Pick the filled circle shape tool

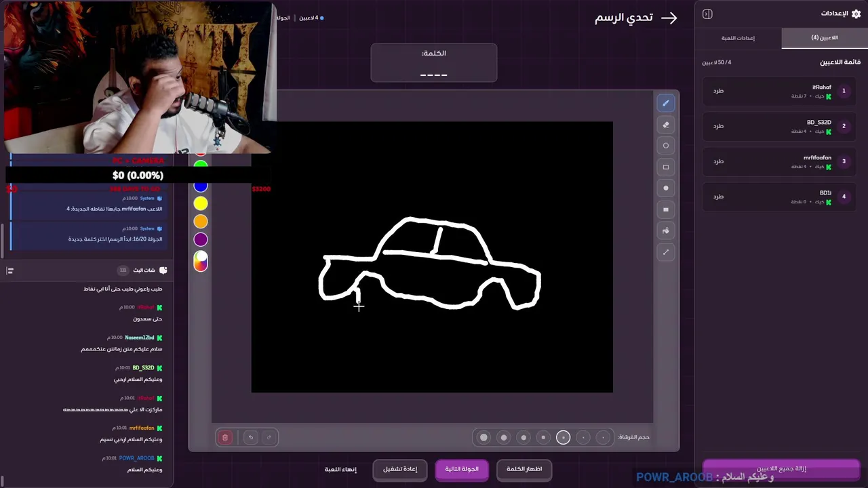coord(665,188)
